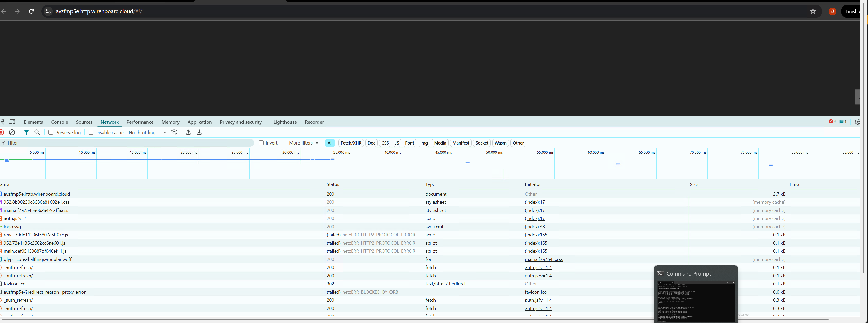Enable Preserve log checkbox

pos(51,132)
